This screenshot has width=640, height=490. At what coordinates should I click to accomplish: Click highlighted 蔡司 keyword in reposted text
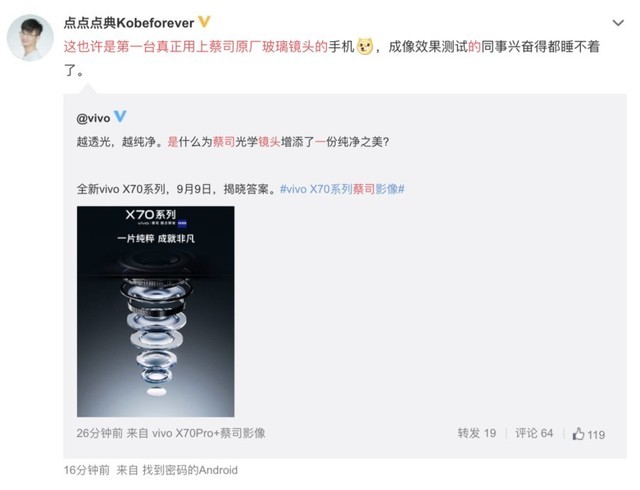(x=224, y=142)
